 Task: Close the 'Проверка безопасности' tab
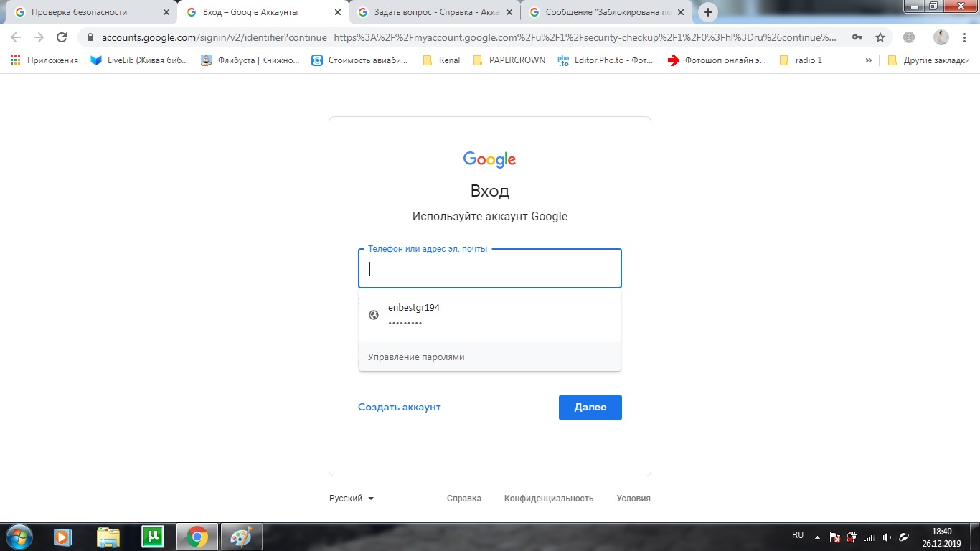pyautogui.click(x=166, y=12)
